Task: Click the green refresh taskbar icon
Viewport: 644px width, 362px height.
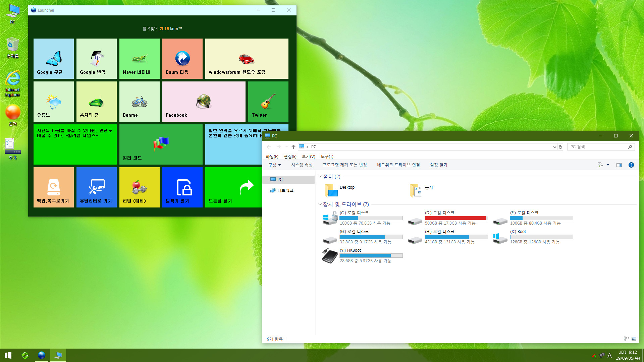Action: pyautogui.click(x=25, y=355)
